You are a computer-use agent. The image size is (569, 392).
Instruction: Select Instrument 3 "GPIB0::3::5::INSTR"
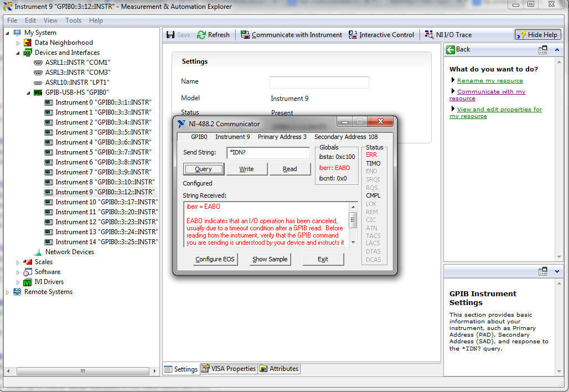[x=104, y=132]
